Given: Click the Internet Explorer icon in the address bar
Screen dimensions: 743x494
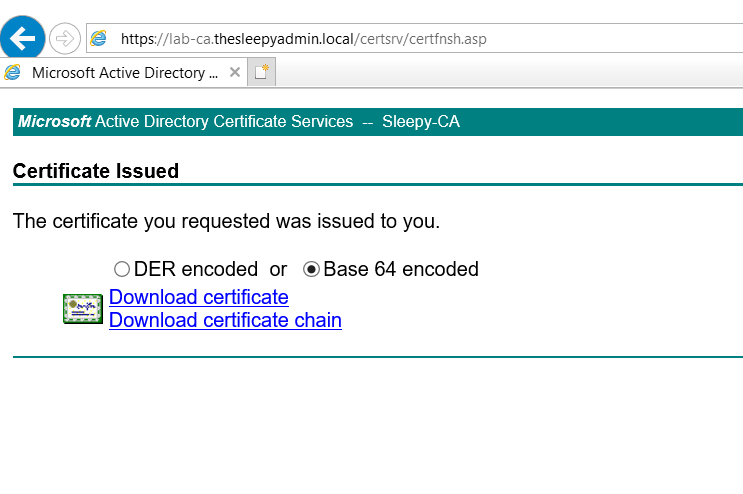Looking at the screenshot, I should pos(99,39).
